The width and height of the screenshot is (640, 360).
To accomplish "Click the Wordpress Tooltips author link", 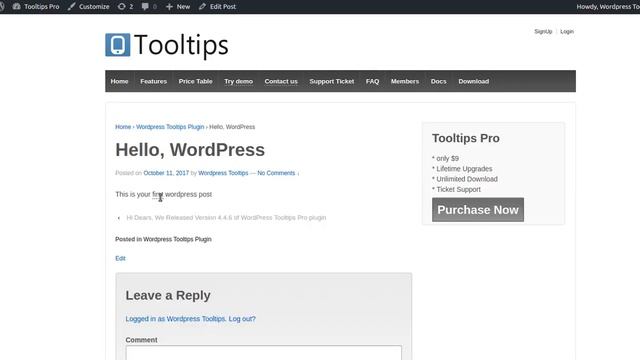I will pyautogui.click(x=223, y=173).
